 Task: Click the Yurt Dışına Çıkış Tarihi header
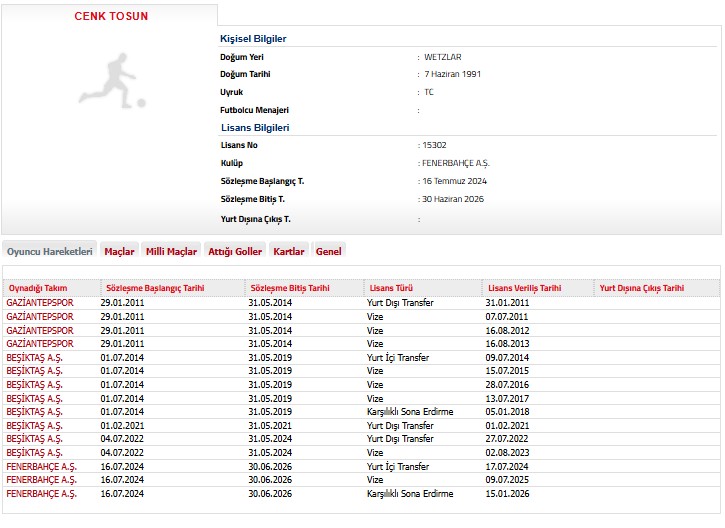(641, 288)
